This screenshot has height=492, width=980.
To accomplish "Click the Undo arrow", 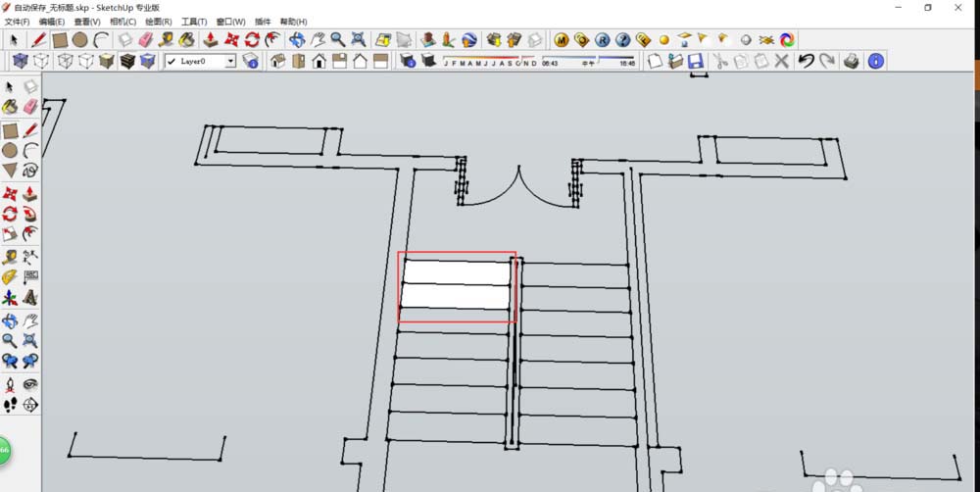I will click(x=806, y=61).
